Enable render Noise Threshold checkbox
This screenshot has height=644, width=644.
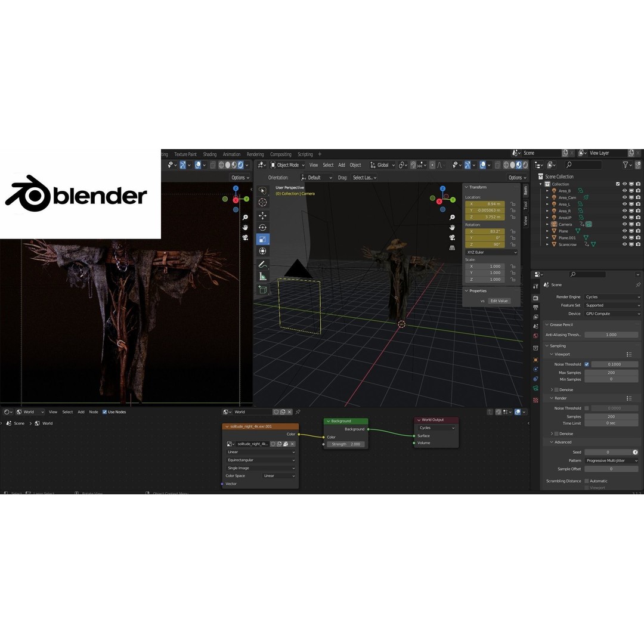(587, 408)
